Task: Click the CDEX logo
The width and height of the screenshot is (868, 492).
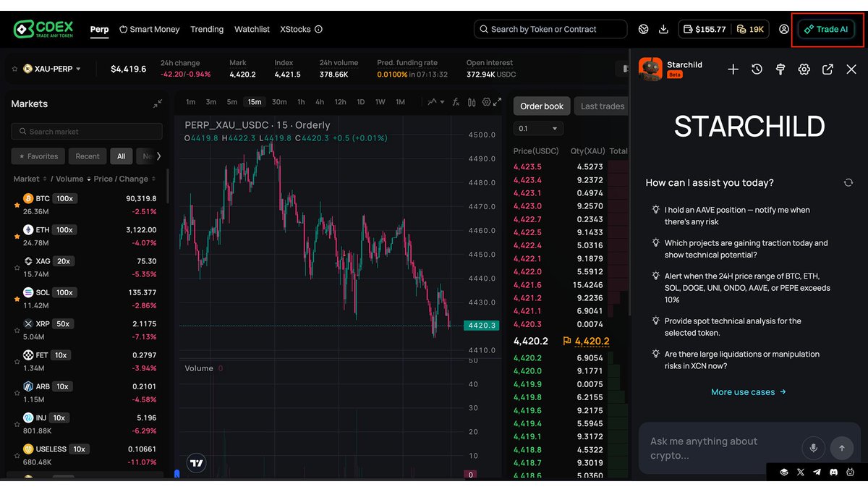Action: pyautogui.click(x=43, y=29)
